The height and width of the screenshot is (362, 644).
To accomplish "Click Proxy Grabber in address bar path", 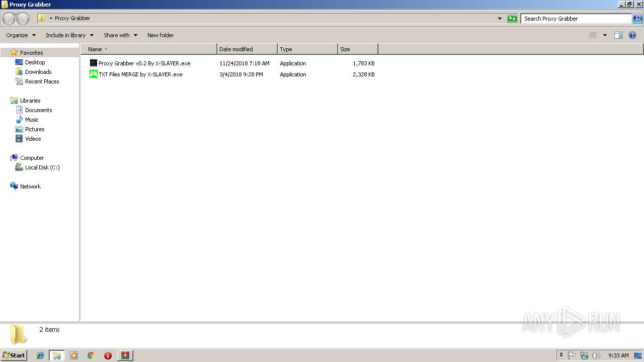I will point(72,18).
